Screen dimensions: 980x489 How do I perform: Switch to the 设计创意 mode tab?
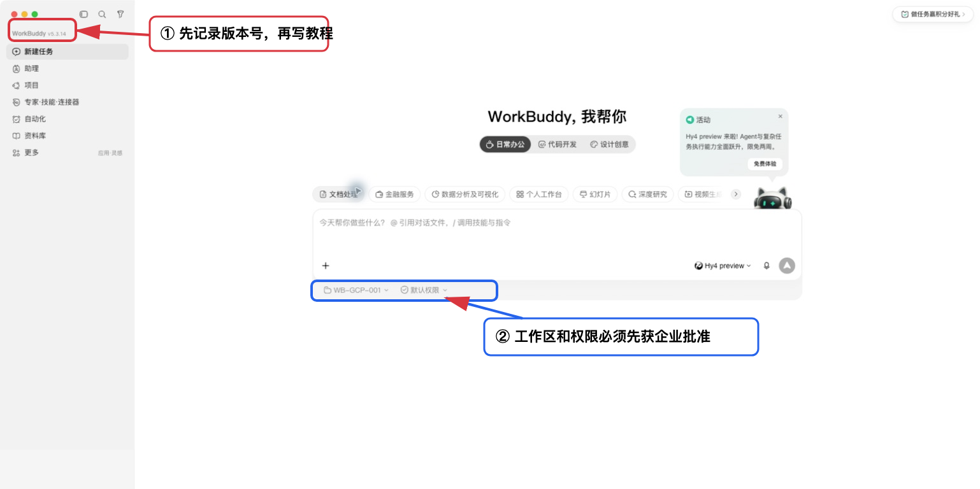pos(609,145)
